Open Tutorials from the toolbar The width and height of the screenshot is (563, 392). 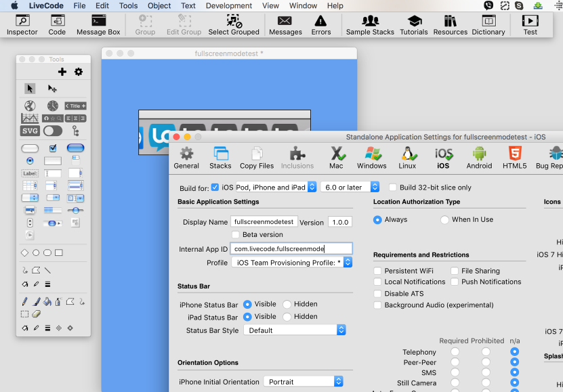(414, 25)
